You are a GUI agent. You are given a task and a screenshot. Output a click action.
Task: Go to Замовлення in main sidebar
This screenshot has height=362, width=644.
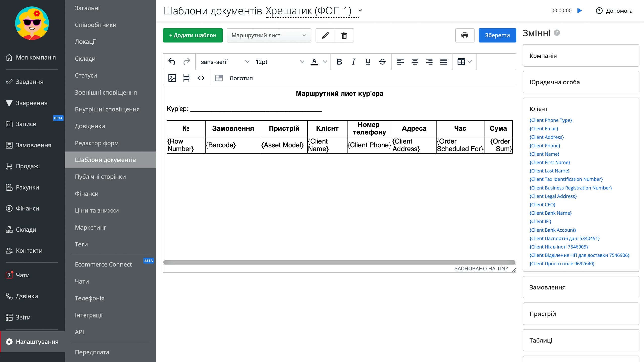coord(33,145)
